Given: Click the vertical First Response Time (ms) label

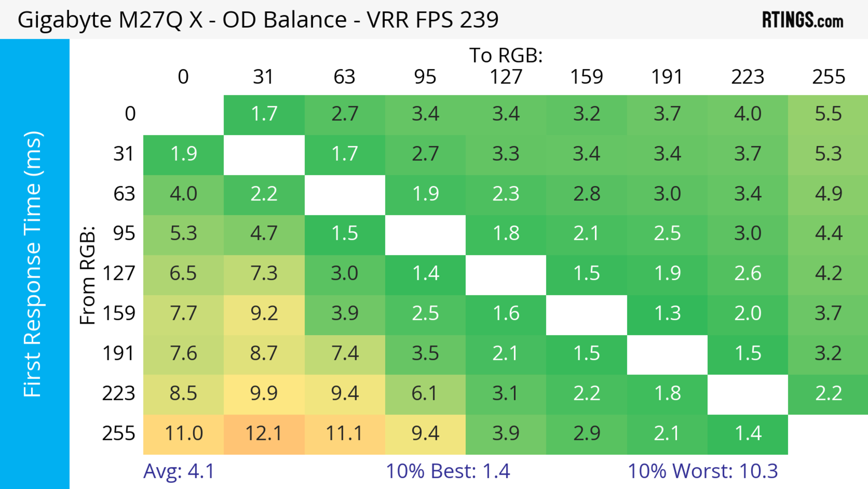Looking at the screenshot, I should 33,264.
